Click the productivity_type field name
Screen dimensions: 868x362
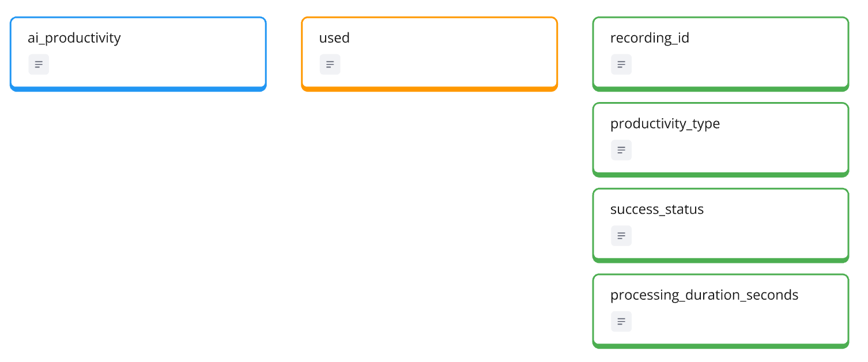tap(665, 124)
